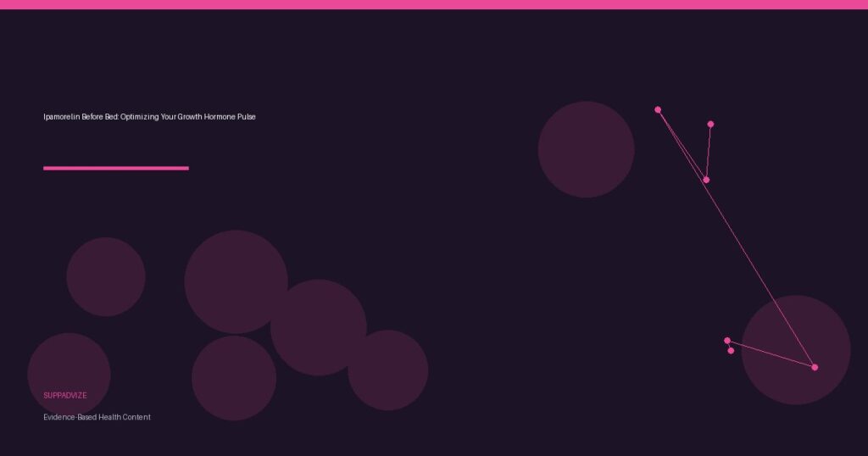The width and height of the screenshot is (868, 456).
Task: Click the upper of the two adjacent pink dots
Action: (727, 341)
